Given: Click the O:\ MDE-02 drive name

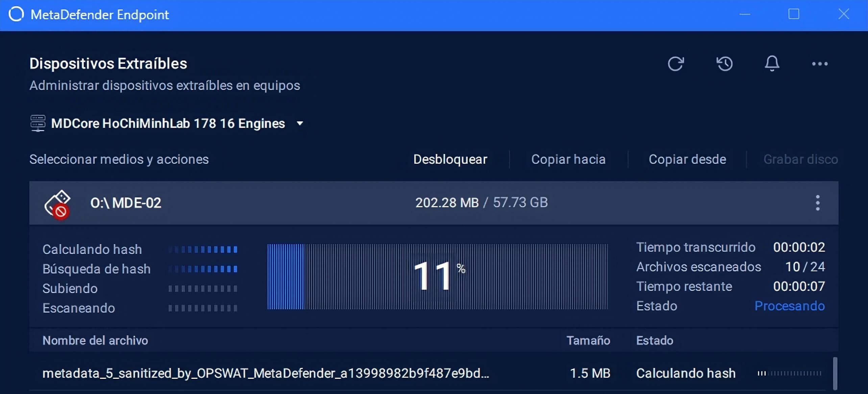Looking at the screenshot, I should [125, 203].
